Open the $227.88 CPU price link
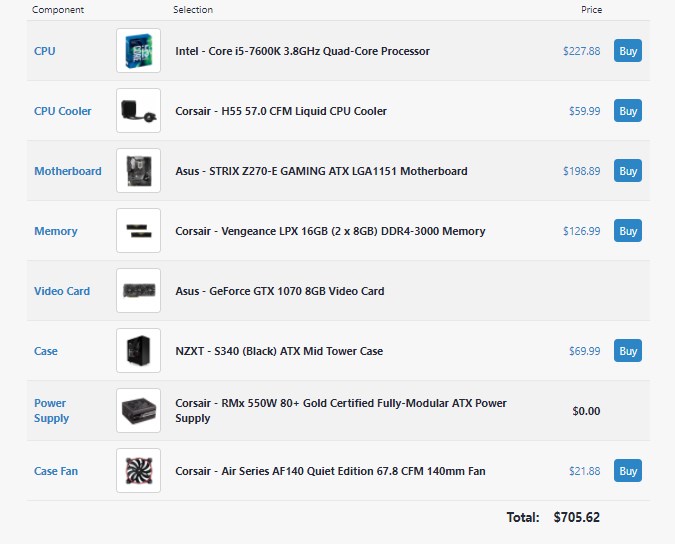This screenshot has width=675, height=544. click(581, 51)
